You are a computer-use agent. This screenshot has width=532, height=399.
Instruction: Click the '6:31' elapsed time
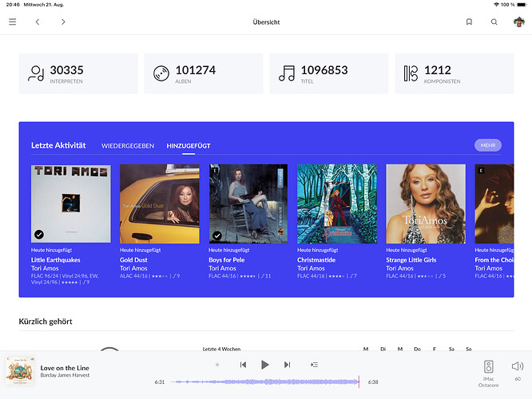(x=160, y=381)
